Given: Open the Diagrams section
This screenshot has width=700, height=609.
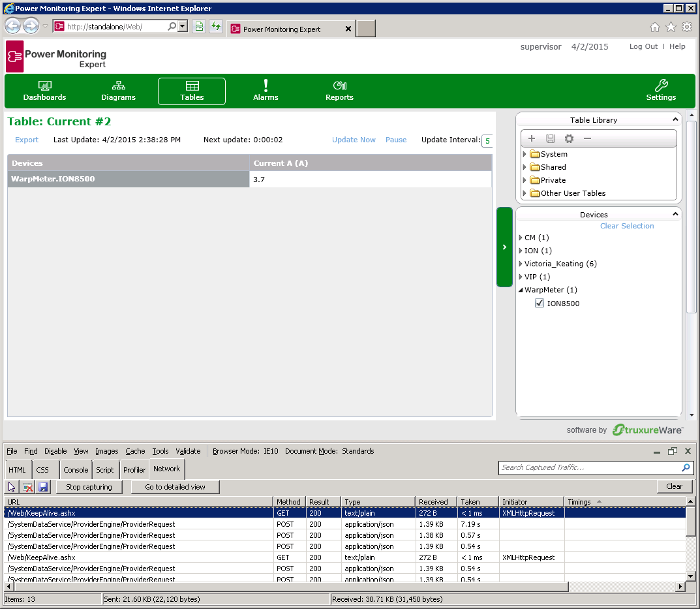Looking at the screenshot, I should coord(118,91).
